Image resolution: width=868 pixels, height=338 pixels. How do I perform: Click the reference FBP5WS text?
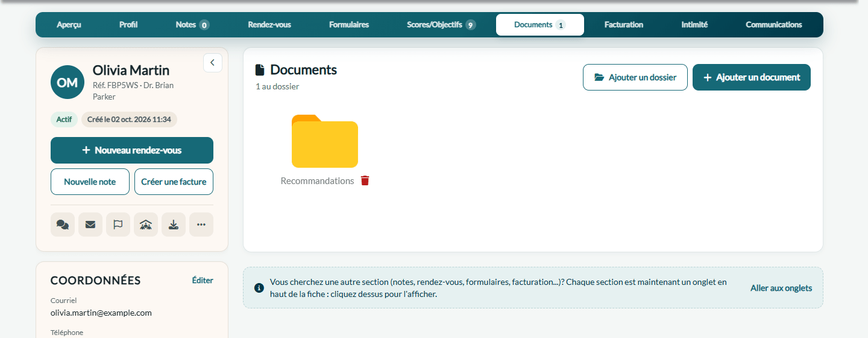click(x=116, y=85)
